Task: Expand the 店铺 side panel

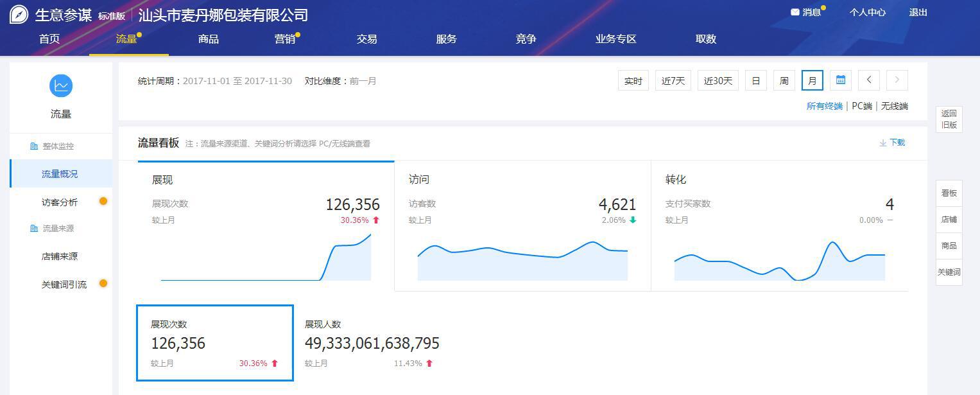Action: pos(949,219)
